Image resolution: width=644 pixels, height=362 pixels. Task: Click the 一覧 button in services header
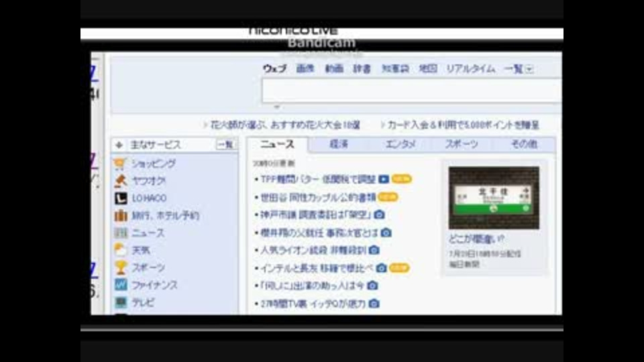tap(225, 145)
